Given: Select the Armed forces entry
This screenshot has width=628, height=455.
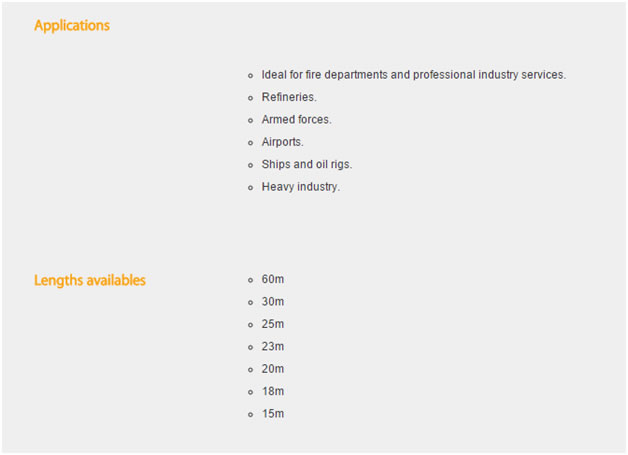Looking at the screenshot, I should 296,120.
